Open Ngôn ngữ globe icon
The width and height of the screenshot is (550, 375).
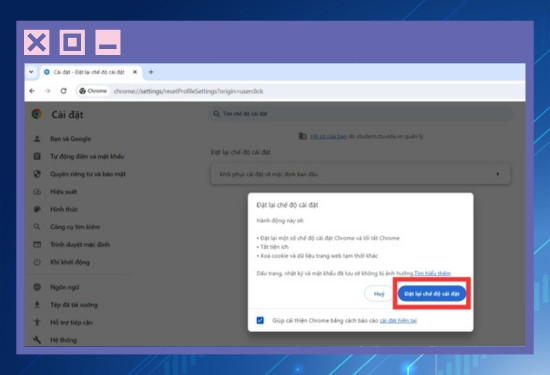[37, 287]
